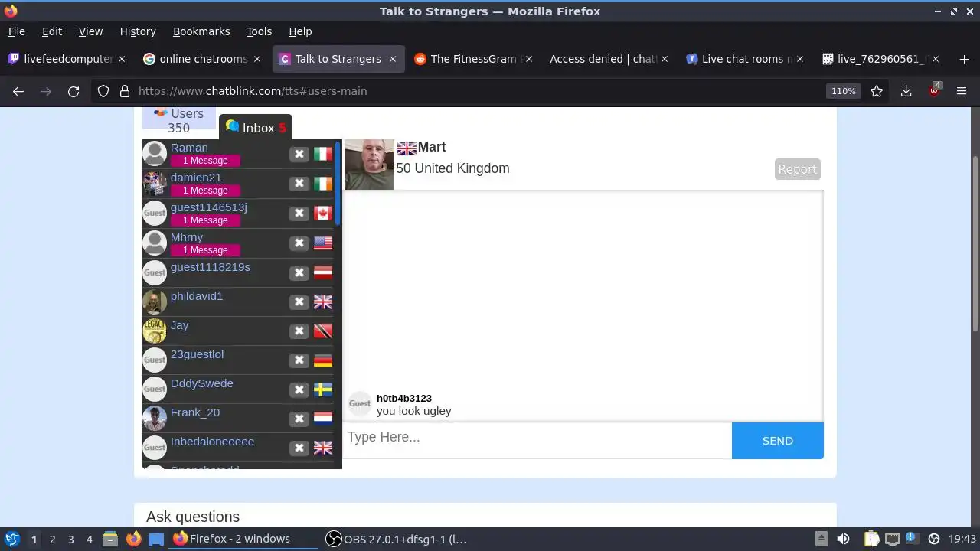Switch to the Inbox tab
The height and width of the screenshot is (551, 980).
tap(256, 128)
